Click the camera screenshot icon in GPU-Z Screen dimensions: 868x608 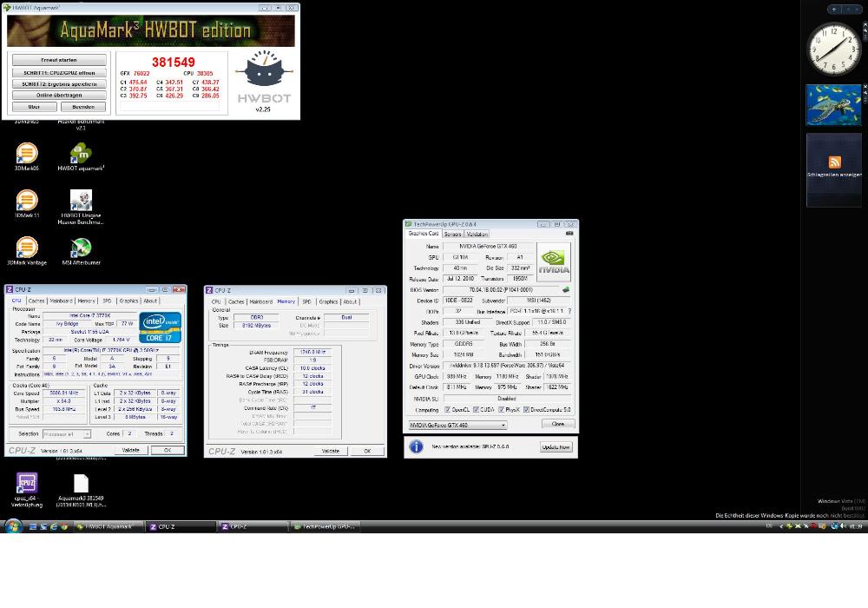point(569,234)
